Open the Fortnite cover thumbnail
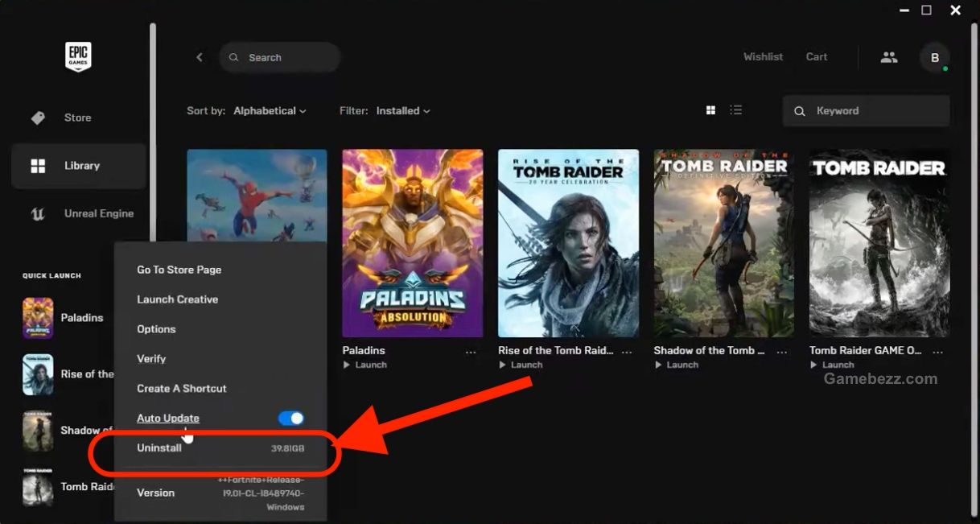This screenshot has width=980, height=524. [257, 195]
